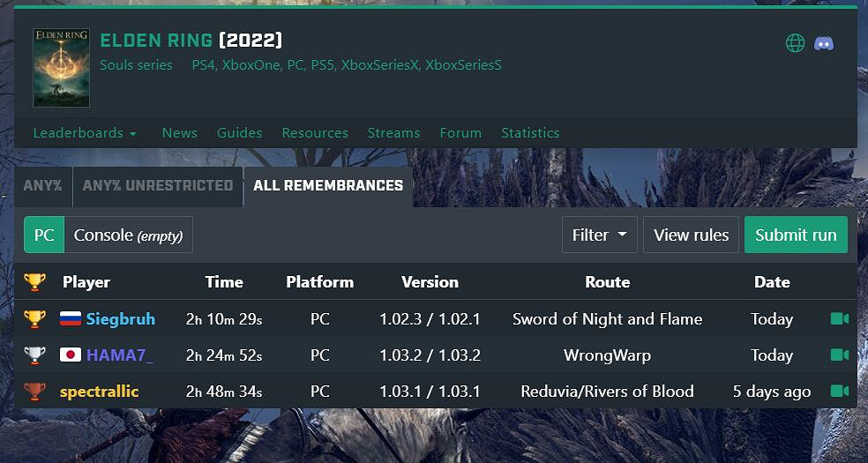Open the Leaderboards dropdown menu

(85, 133)
